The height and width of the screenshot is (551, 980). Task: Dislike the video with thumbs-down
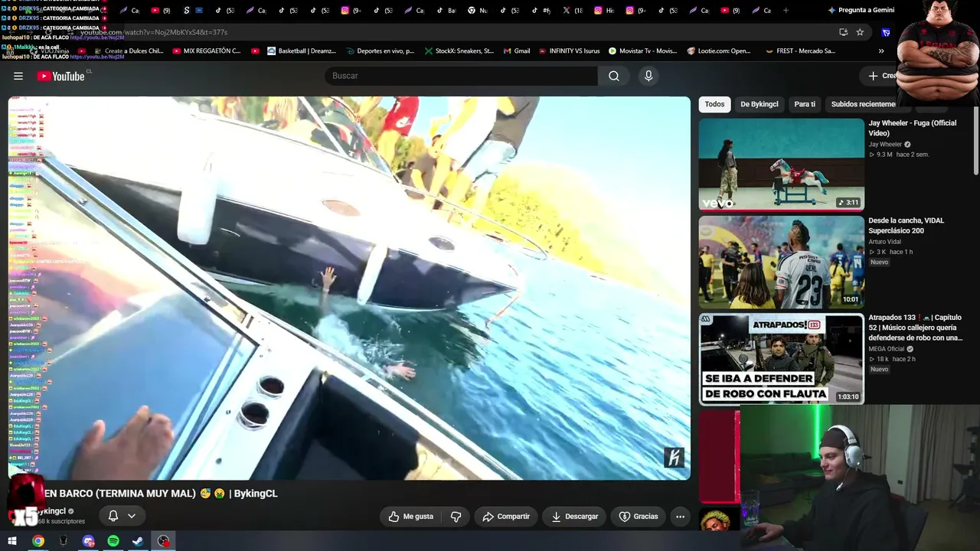coord(456,517)
